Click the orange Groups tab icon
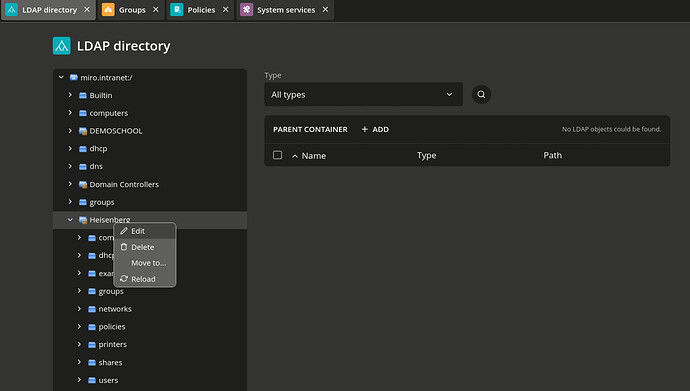 coord(108,10)
